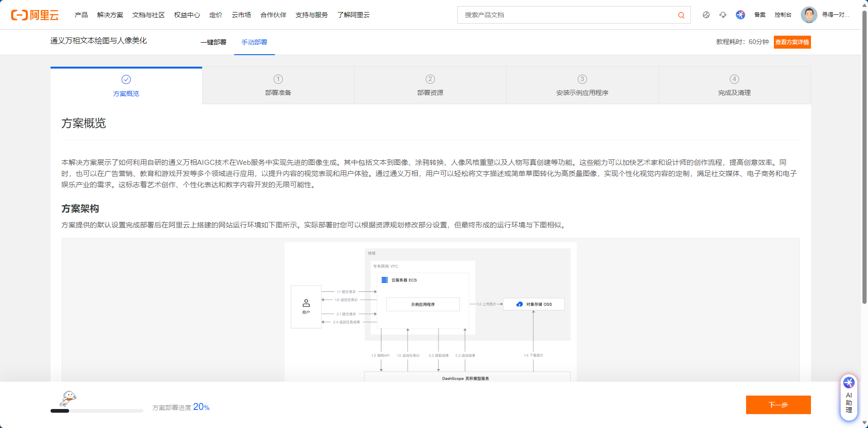Click the 方案部署进度 progress bar
Screen dimensions: 868x428
click(x=97, y=411)
